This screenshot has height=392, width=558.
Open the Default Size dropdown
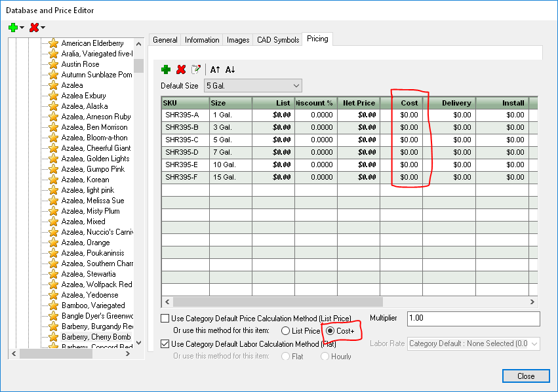coord(296,86)
